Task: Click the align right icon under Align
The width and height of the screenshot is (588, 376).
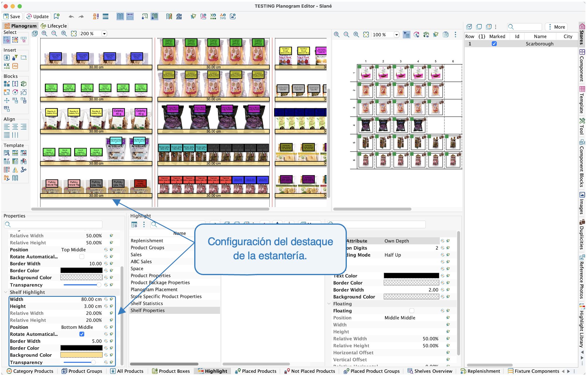Action: coord(23,127)
